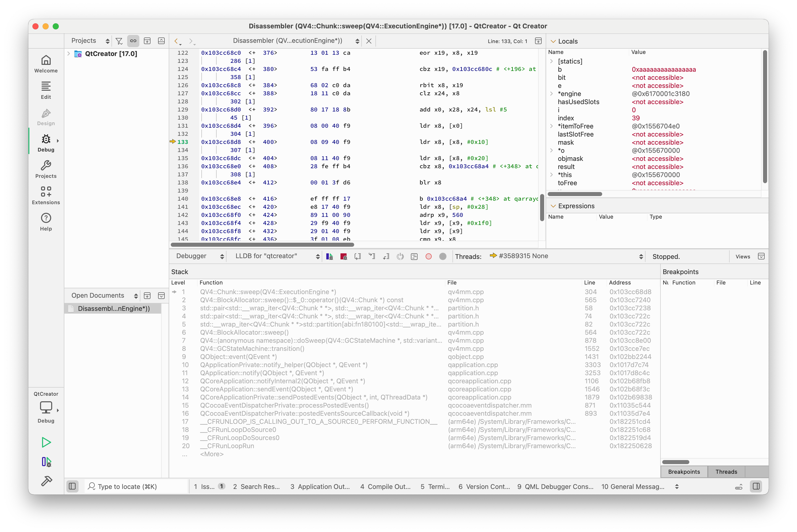Screen dimensions: 797x532
Task: Open the Debugger perspective dropdown
Action: coord(200,256)
